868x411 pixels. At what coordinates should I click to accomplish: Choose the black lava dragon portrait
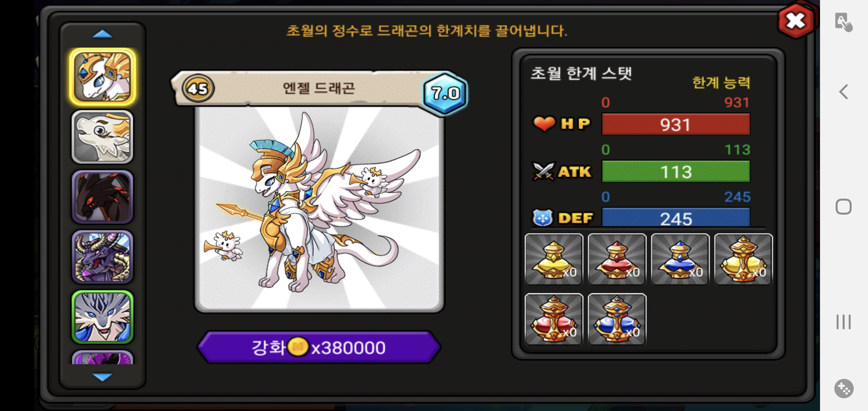(102, 197)
